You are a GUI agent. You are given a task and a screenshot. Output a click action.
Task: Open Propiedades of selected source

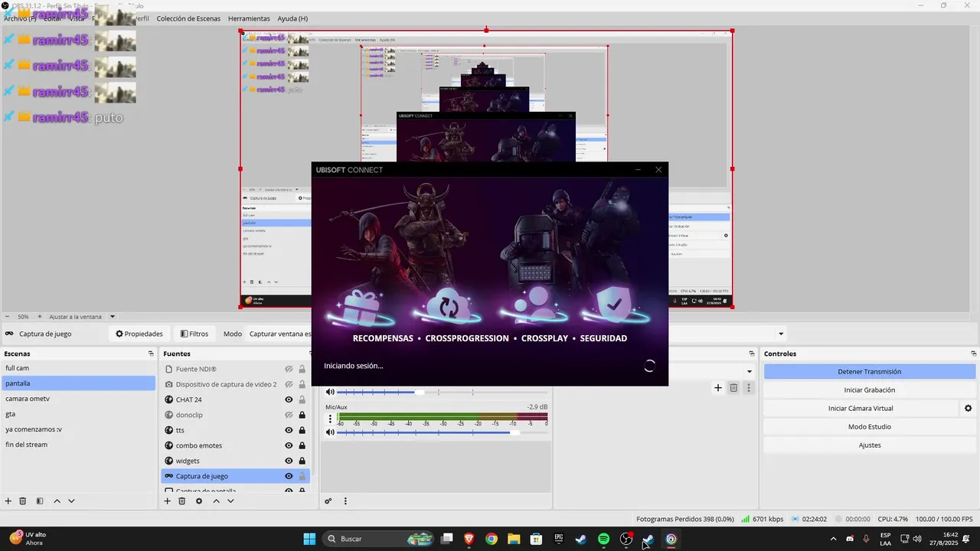click(x=139, y=334)
